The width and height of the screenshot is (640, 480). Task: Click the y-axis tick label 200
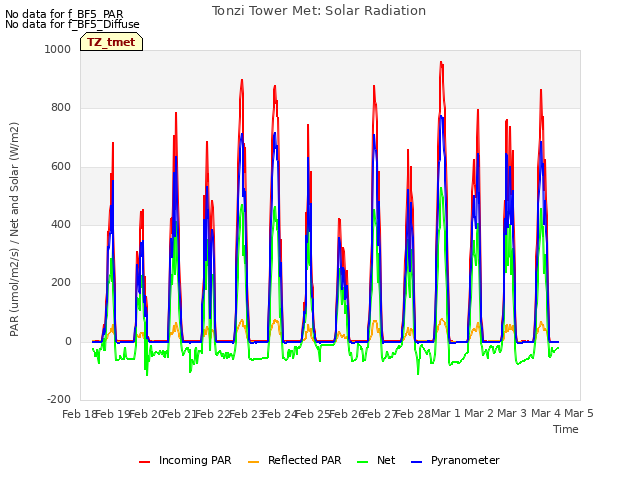pos(61,282)
